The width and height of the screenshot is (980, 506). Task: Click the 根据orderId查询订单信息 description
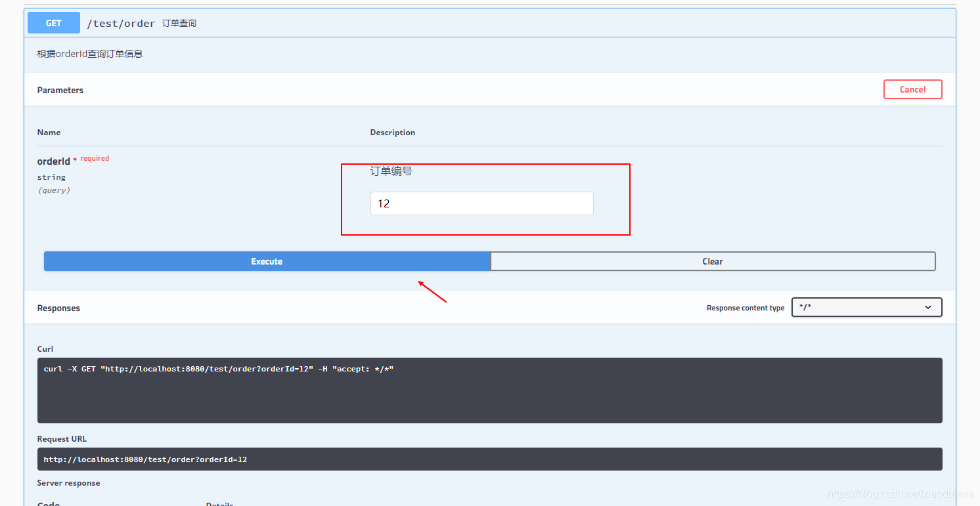90,54
